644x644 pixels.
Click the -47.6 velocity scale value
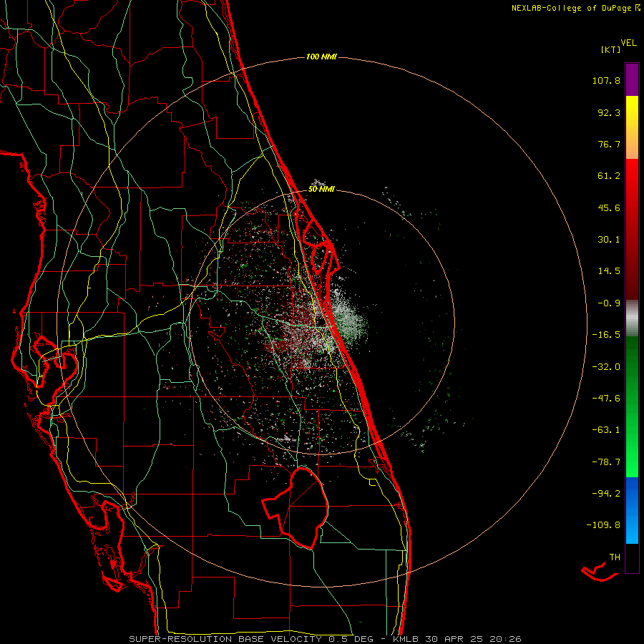tap(606, 399)
